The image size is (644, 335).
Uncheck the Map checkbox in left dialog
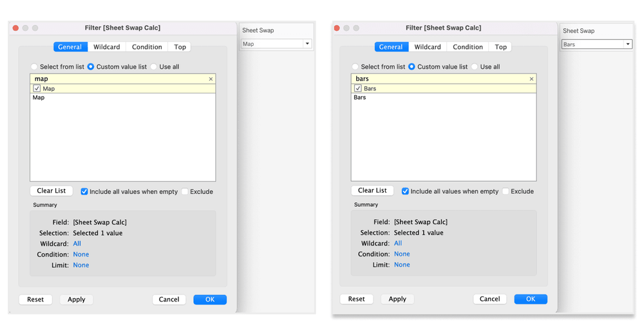tap(37, 88)
